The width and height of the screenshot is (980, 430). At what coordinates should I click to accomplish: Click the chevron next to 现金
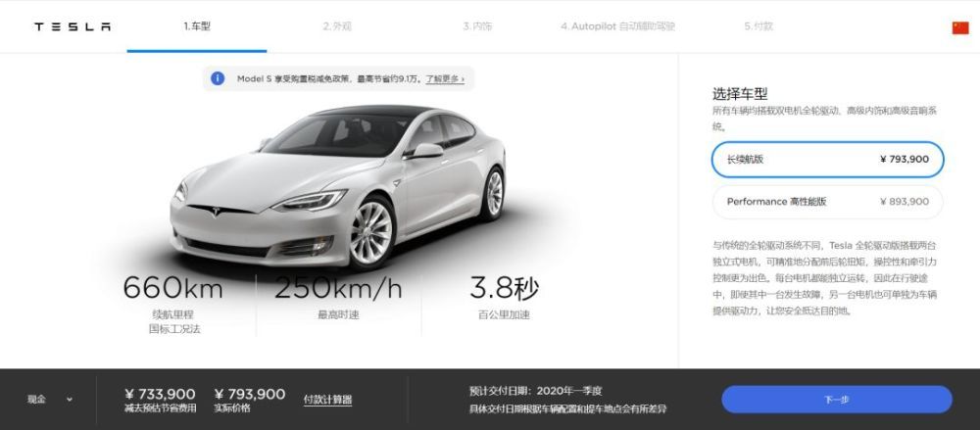click(x=69, y=400)
